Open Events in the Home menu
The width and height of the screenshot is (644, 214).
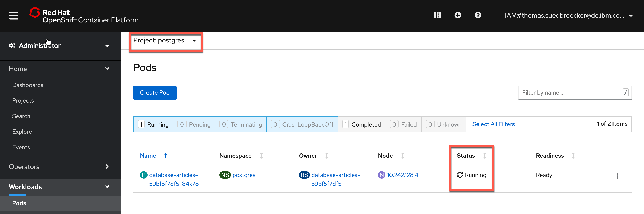pos(21,147)
